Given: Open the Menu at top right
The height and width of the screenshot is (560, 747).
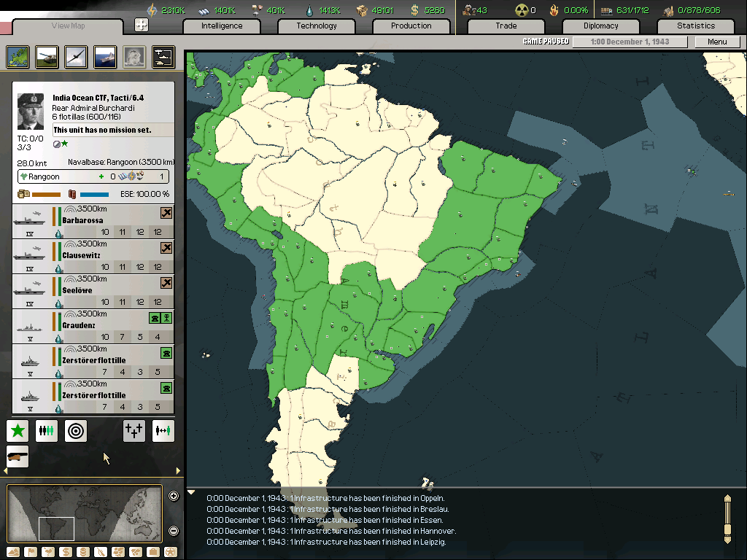Looking at the screenshot, I should click(x=716, y=42).
